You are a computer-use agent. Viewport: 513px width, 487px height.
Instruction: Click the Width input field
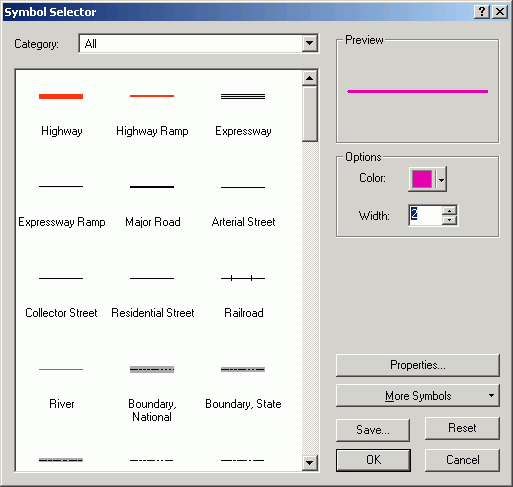[426, 215]
